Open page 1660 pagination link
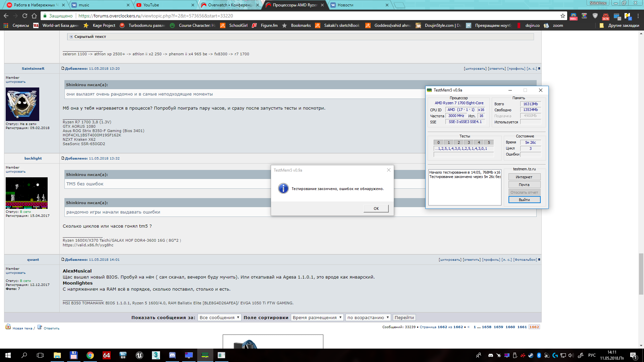The height and width of the screenshot is (362, 644). tap(510, 327)
